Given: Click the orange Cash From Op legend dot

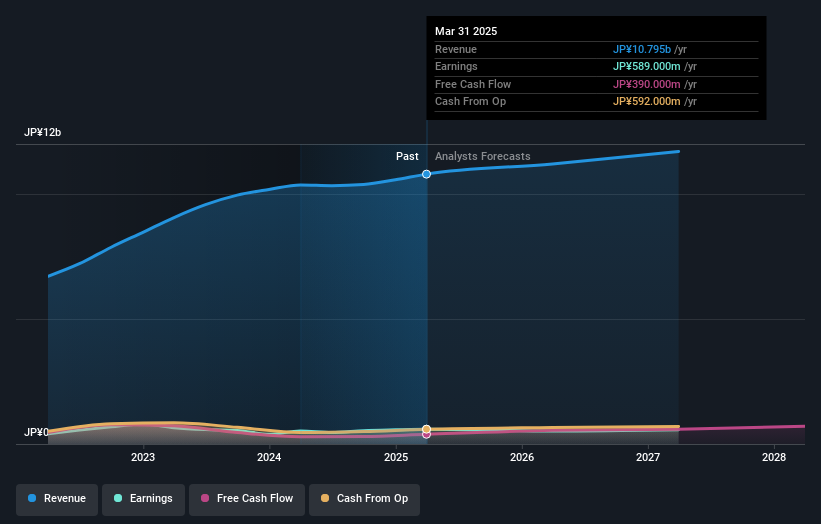Looking at the screenshot, I should [325, 498].
